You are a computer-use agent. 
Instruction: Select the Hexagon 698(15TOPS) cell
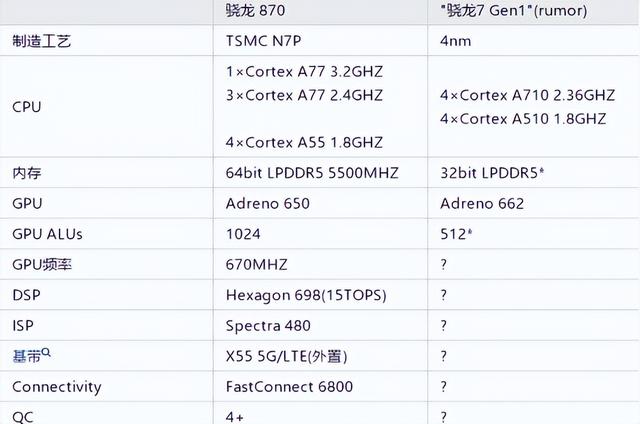pyautogui.click(x=306, y=295)
